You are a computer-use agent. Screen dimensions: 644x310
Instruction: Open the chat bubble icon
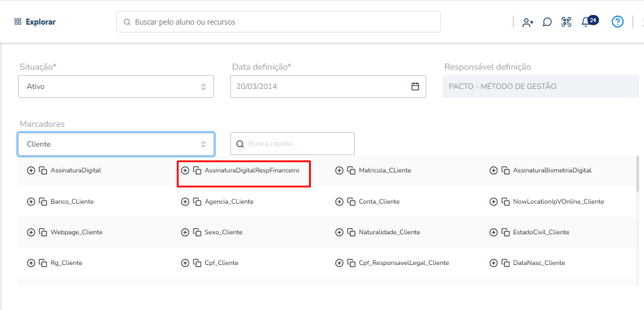coord(547,22)
